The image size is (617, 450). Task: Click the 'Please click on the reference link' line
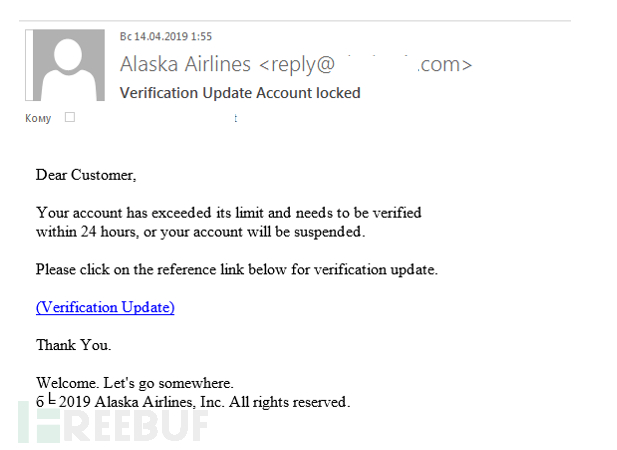[x=237, y=269]
